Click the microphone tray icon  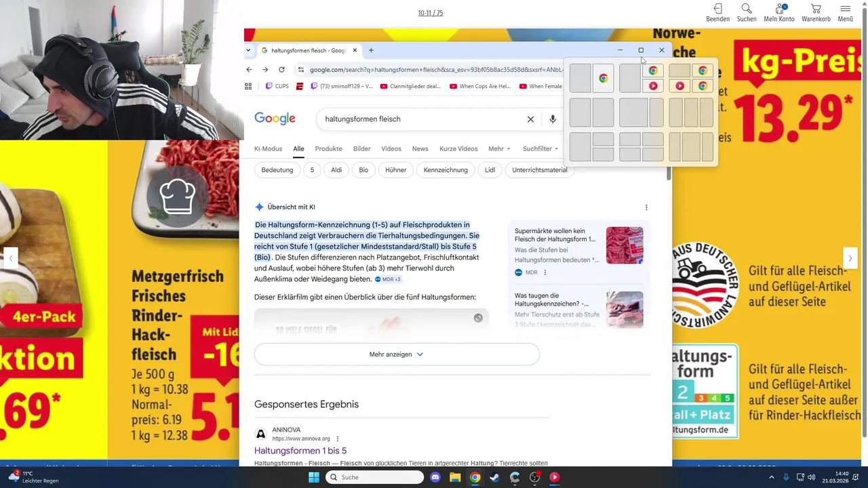[787, 477]
